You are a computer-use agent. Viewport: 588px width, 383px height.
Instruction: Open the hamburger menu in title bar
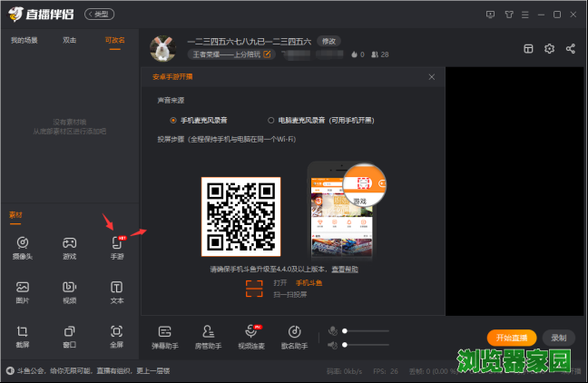coord(525,15)
